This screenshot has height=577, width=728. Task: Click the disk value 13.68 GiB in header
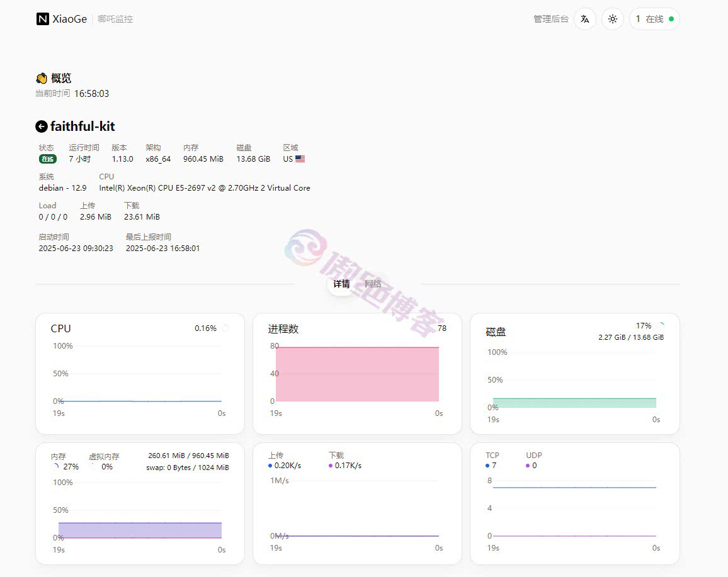[x=254, y=159]
